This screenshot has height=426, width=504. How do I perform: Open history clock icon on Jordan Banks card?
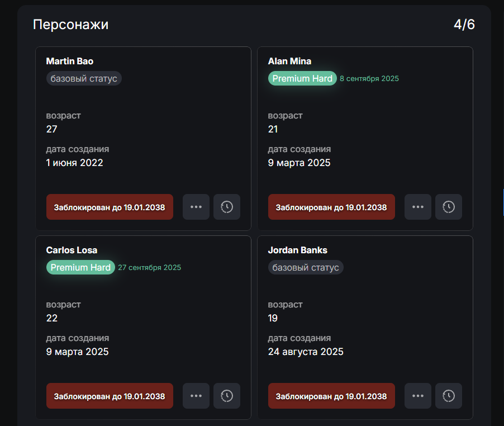(448, 396)
